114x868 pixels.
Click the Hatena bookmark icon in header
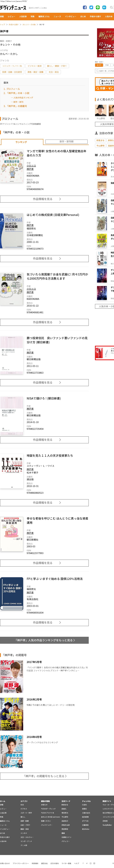[104, 7]
